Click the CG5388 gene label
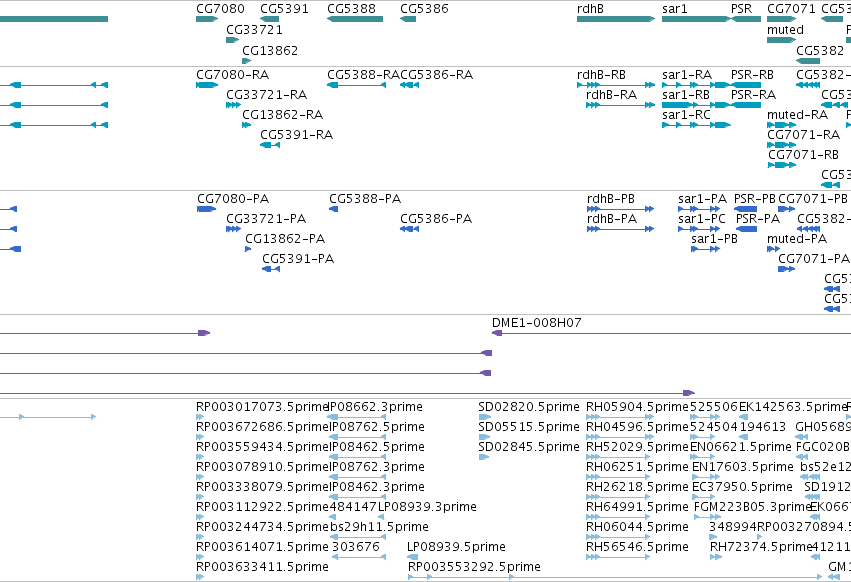Image resolution: width=851 pixels, height=582 pixels. coord(351,9)
